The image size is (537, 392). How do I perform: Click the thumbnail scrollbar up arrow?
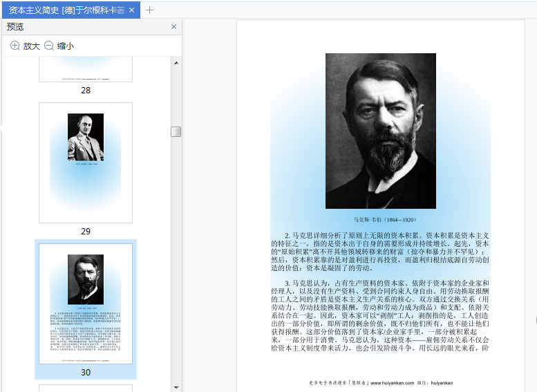(176, 63)
